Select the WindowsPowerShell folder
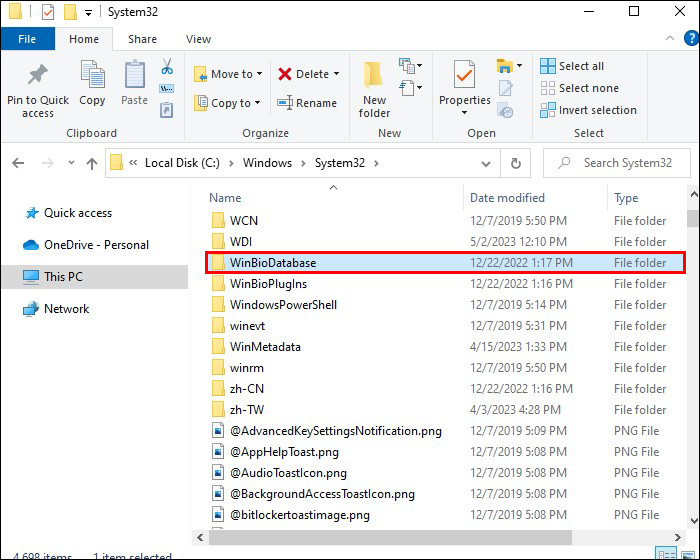Screen dimensions: 700x560 (445, 305)
